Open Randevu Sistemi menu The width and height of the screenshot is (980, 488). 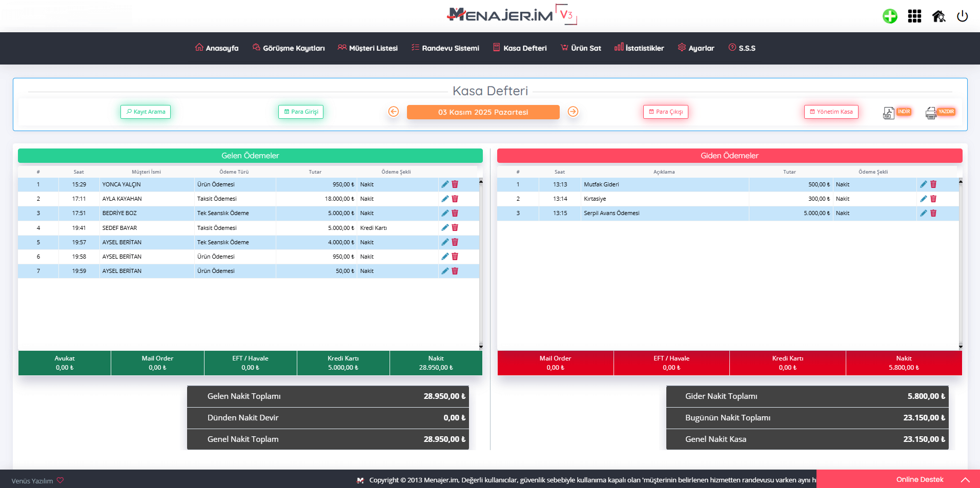(445, 48)
